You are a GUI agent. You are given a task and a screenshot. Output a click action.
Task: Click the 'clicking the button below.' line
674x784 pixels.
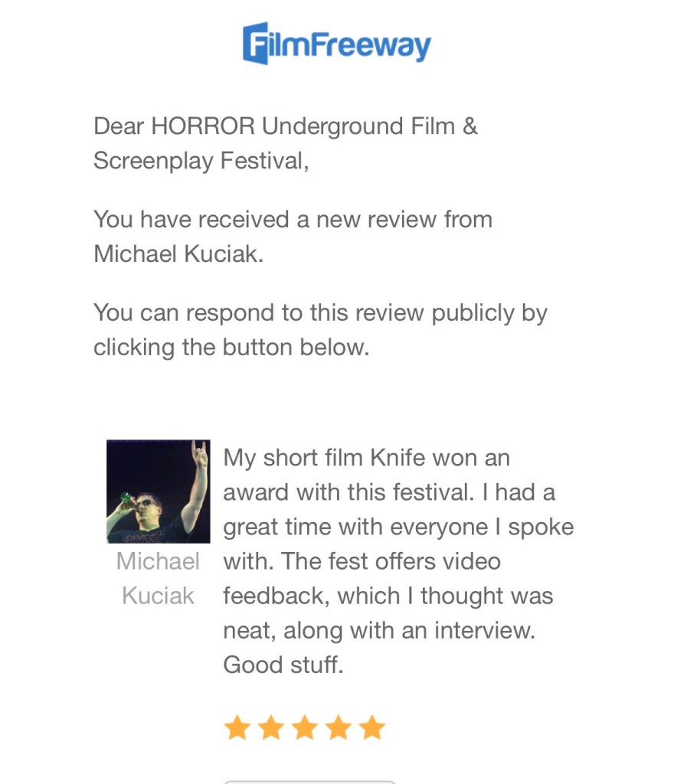coord(231,348)
